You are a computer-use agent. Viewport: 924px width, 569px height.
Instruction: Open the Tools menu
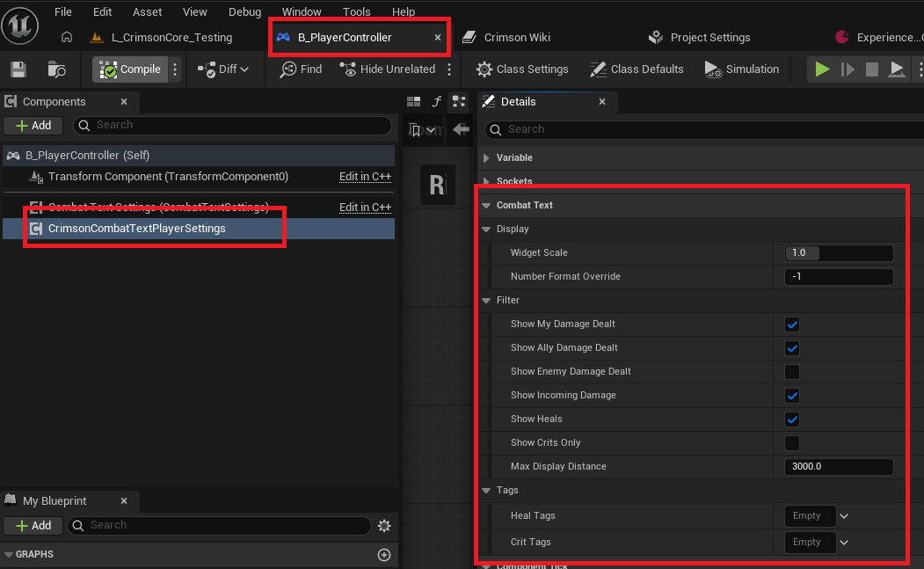357,11
